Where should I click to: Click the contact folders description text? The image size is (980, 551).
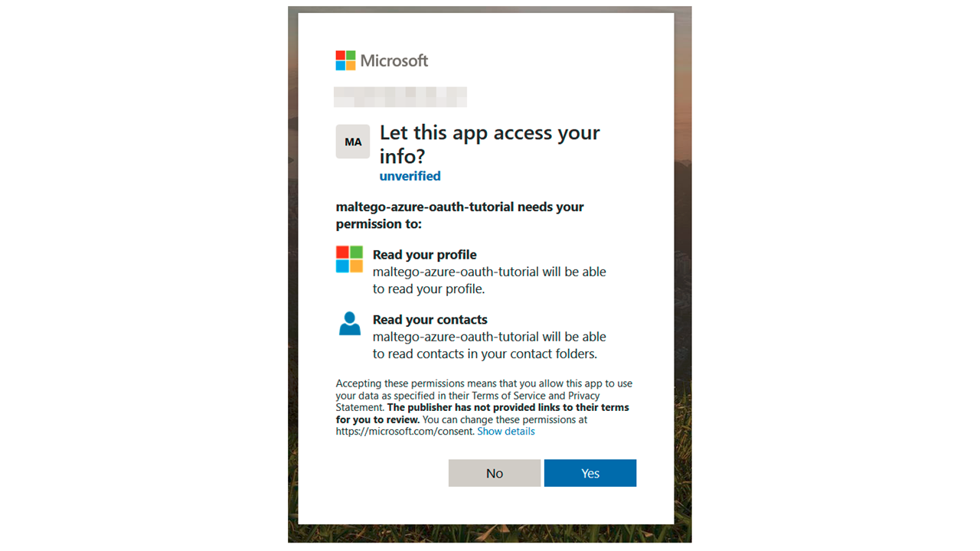[489, 345]
